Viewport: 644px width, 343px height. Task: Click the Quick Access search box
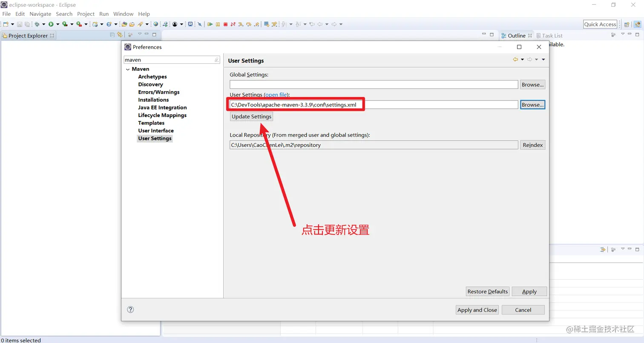tap(600, 24)
